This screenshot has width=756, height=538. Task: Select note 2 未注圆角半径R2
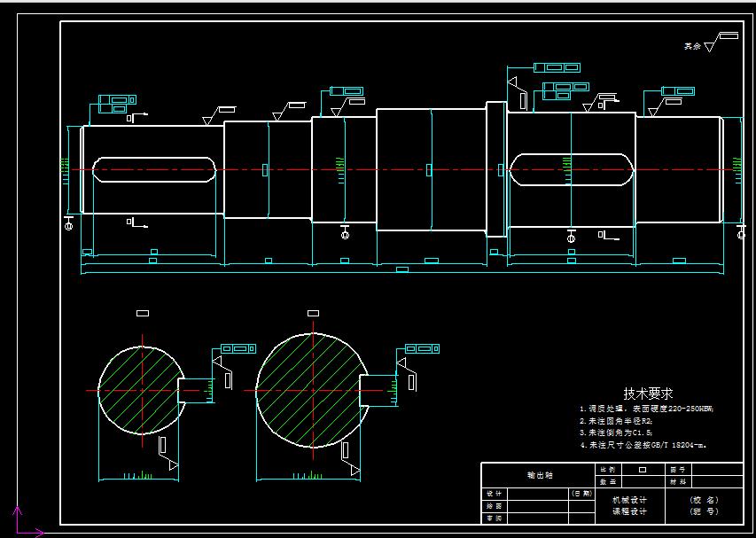[616, 420]
